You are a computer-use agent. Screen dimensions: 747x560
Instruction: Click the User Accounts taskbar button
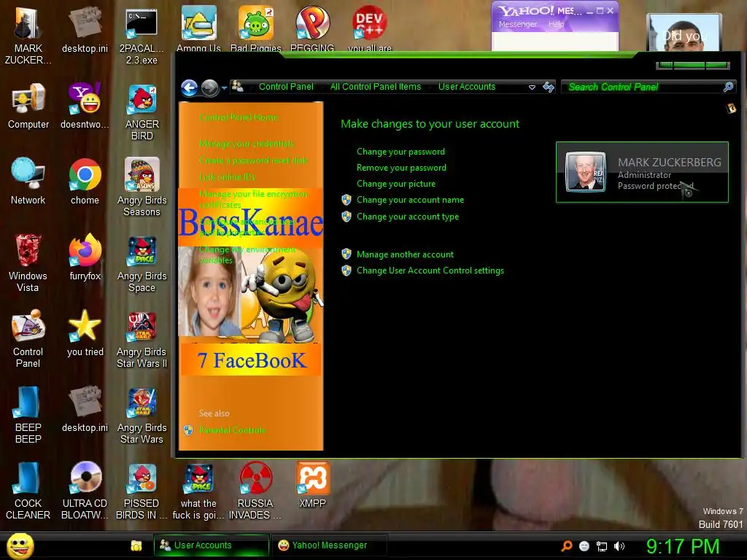point(211,545)
